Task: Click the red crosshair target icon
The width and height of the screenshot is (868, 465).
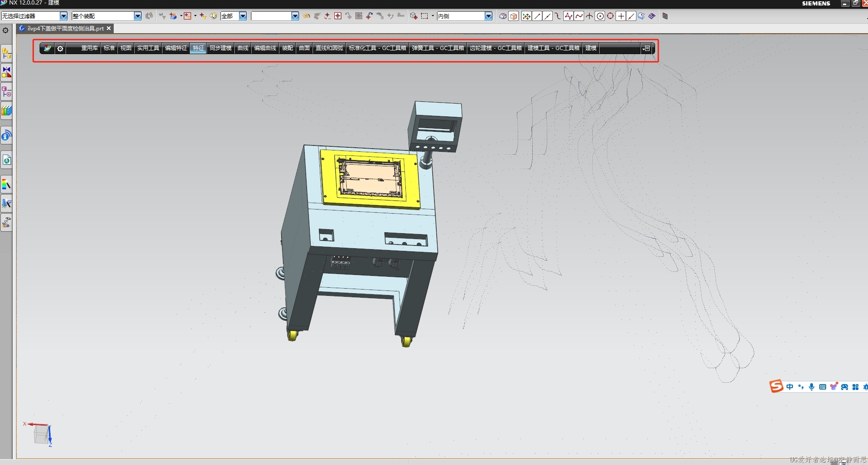Action: (x=338, y=16)
